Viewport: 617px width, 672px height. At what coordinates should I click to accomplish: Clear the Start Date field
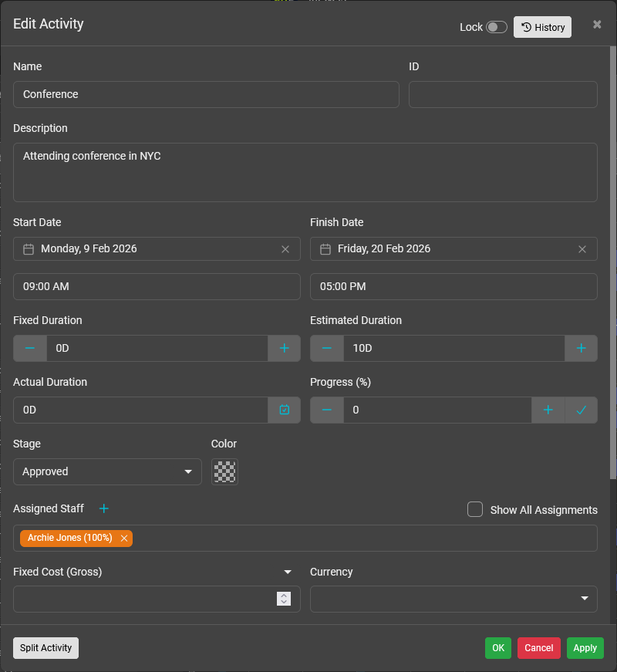tap(285, 249)
